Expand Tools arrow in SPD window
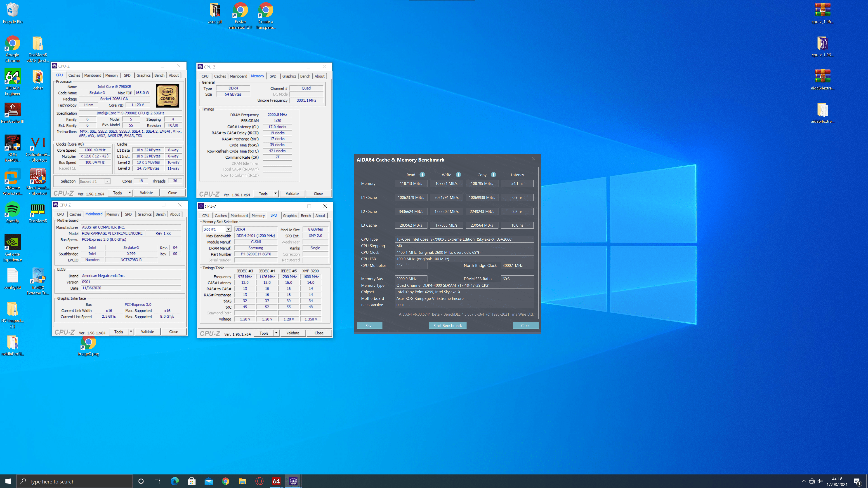 click(x=276, y=333)
